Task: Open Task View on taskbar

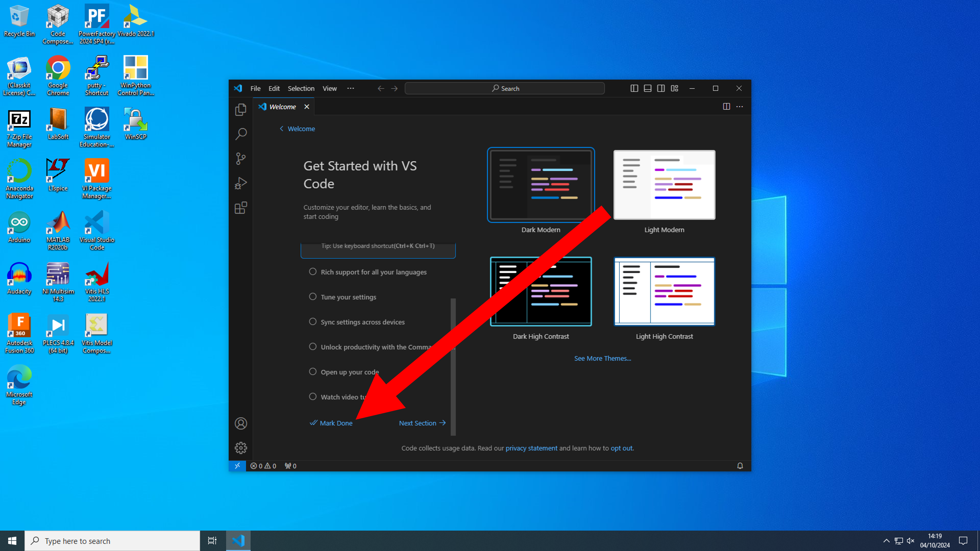Action: tap(212, 541)
